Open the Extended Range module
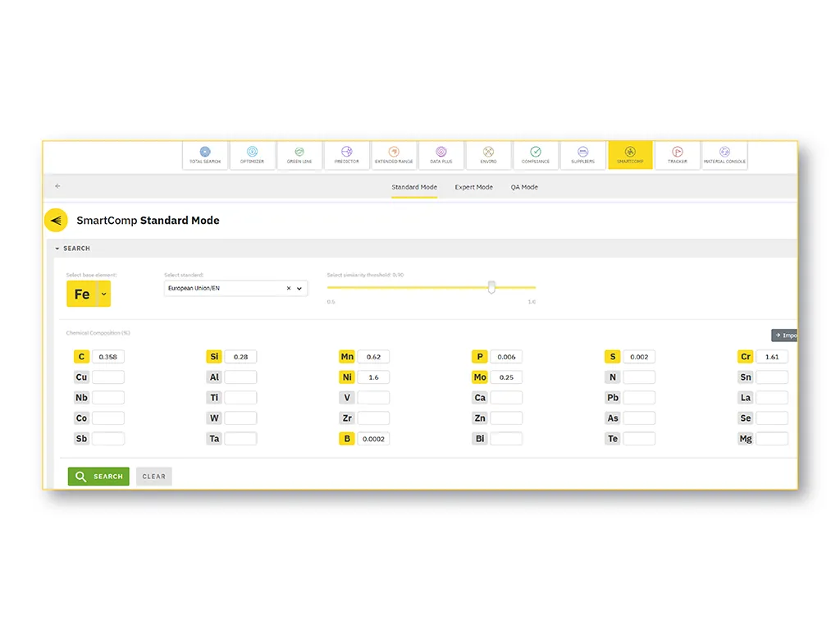This screenshot has height=630, width=840. (x=394, y=155)
